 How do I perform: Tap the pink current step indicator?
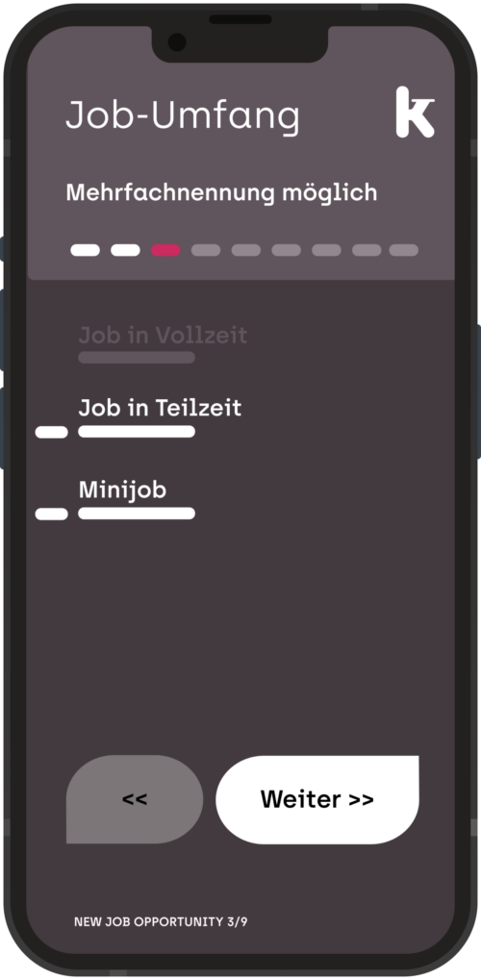[x=165, y=250]
